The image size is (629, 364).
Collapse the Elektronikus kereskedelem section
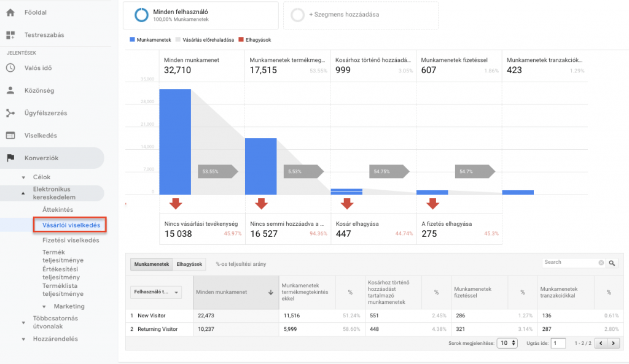(x=23, y=193)
